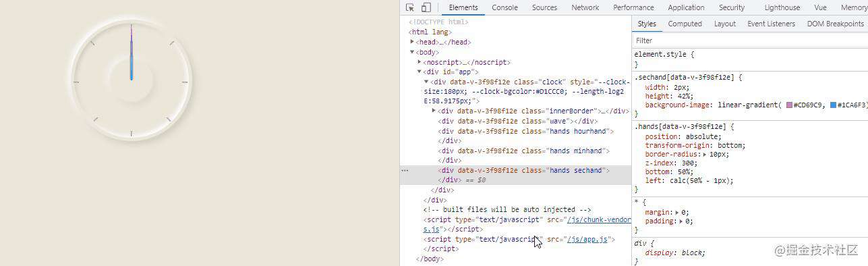Viewport: 868px width, 266px height.
Task: Select the html lang node
Action: (x=430, y=32)
